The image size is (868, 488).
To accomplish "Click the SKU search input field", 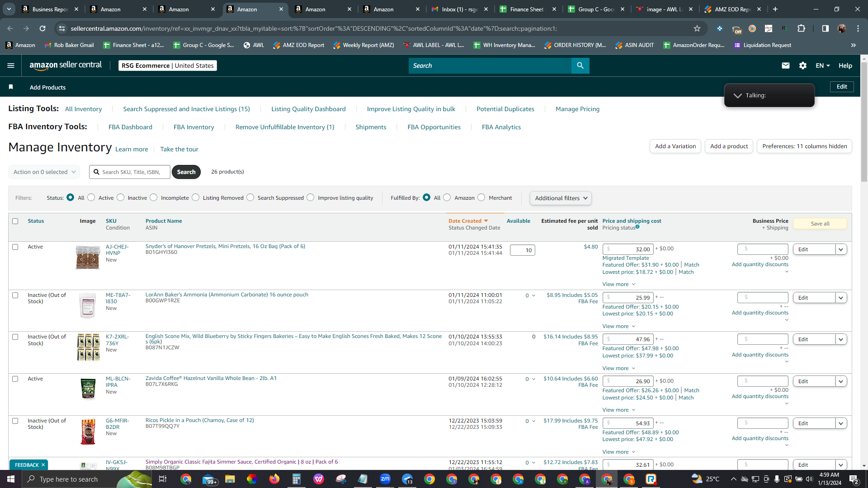I will tap(130, 172).
